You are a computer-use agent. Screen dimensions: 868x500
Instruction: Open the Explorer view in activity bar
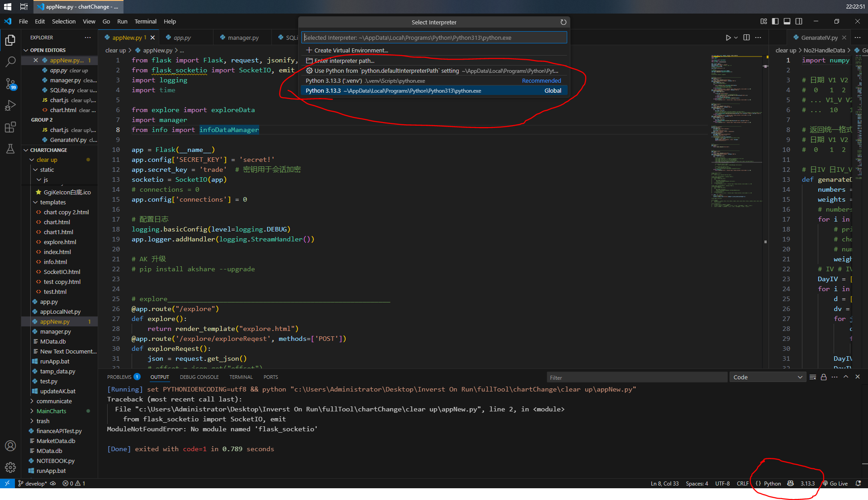10,40
